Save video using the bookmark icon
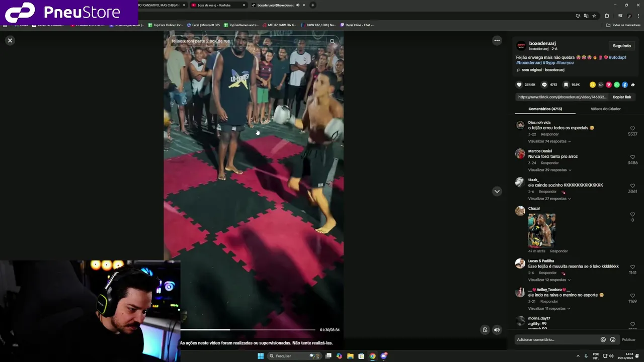 [566, 84]
